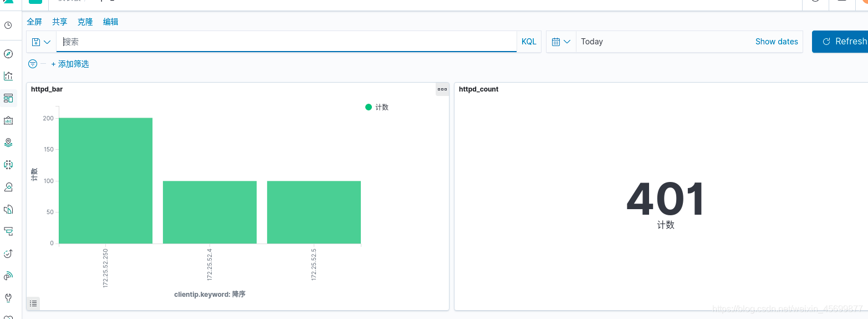
Task: Click x-axis label 172.25.52.5
Action: pyautogui.click(x=314, y=264)
